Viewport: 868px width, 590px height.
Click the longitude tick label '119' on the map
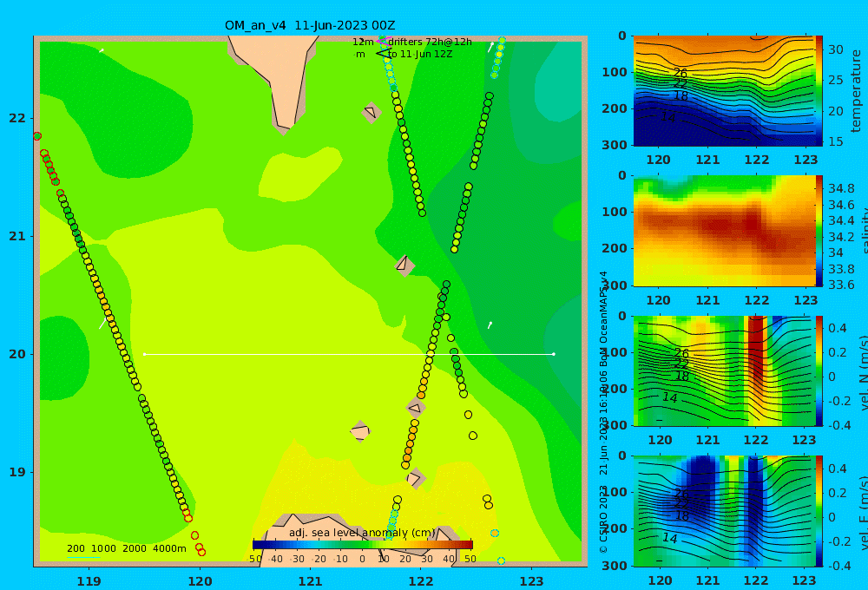pos(89,581)
